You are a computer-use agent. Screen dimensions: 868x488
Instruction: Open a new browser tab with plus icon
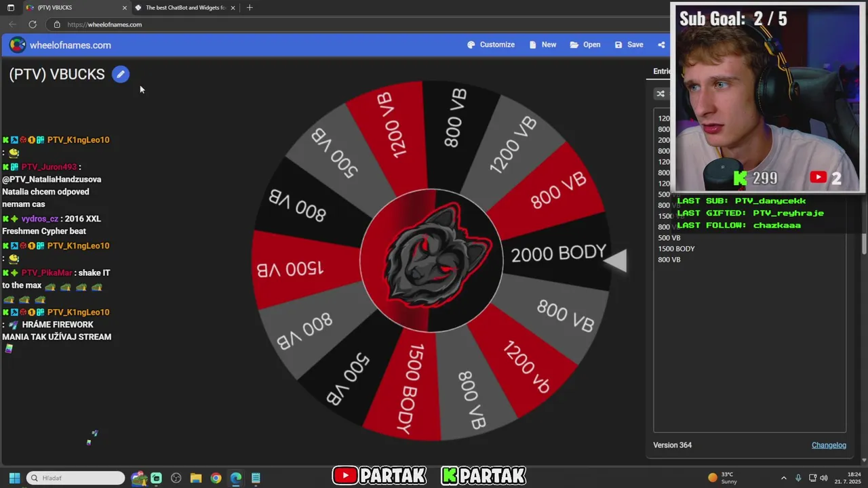coord(250,7)
